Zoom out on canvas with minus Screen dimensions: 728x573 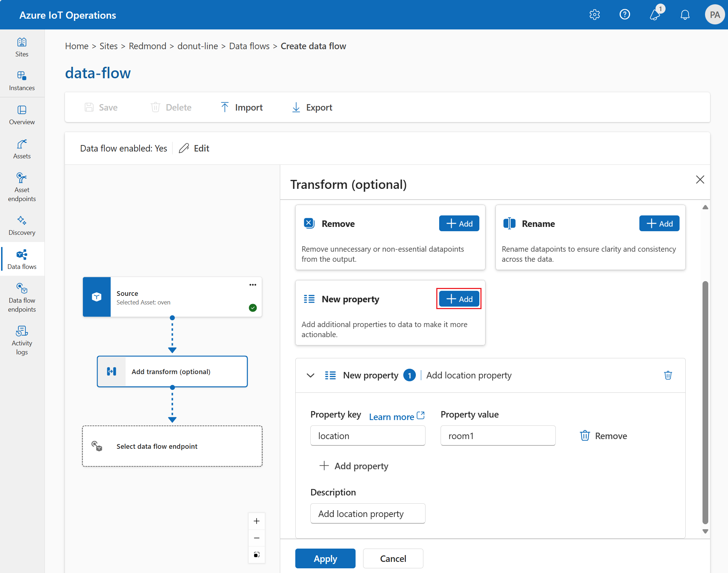pyautogui.click(x=257, y=538)
